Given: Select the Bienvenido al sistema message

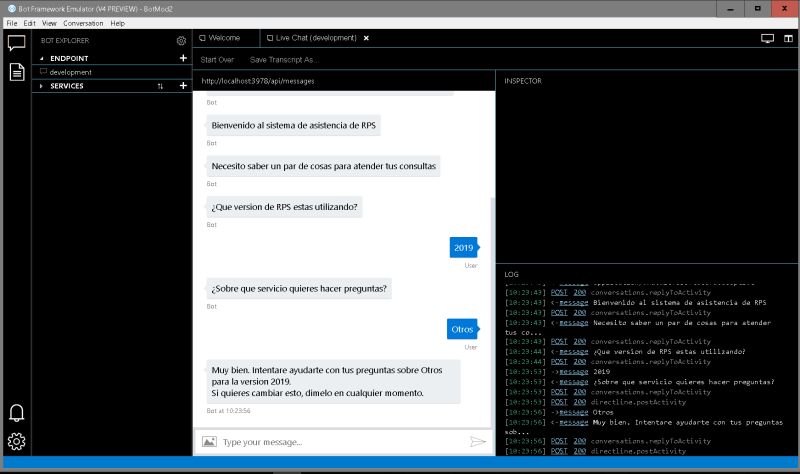Looking at the screenshot, I should point(293,126).
